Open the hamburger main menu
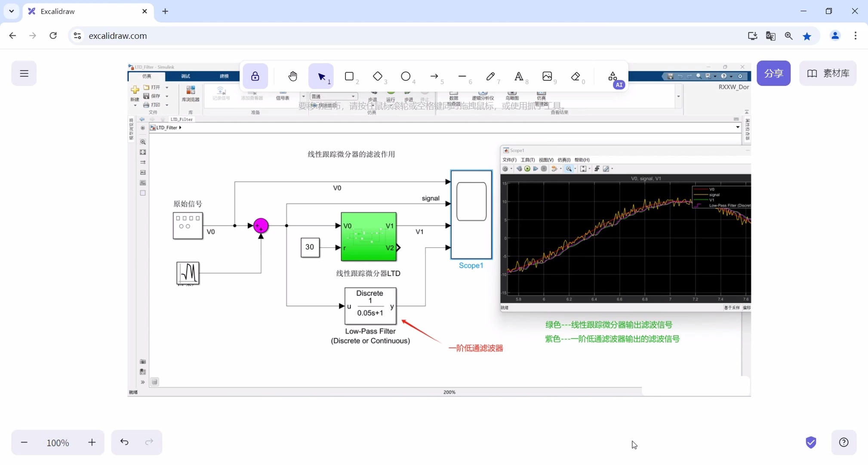The image size is (868, 465). [x=24, y=73]
